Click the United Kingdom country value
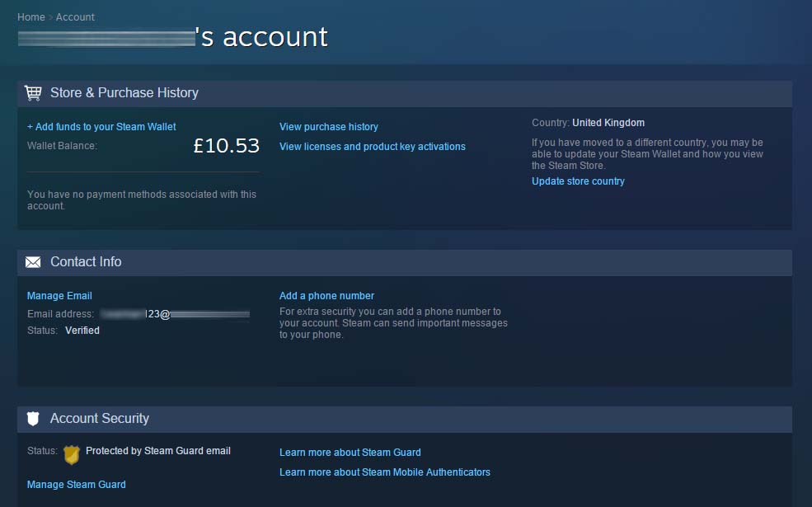 coord(608,123)
